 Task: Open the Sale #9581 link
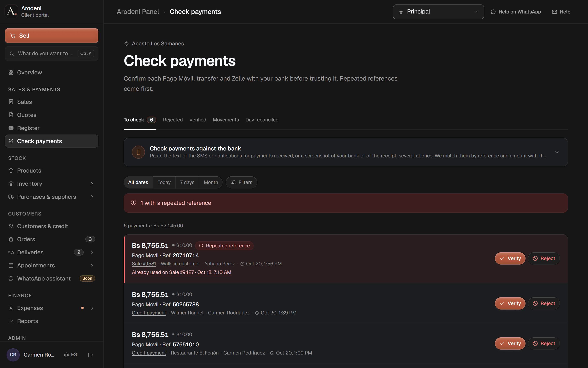[144, 264]
